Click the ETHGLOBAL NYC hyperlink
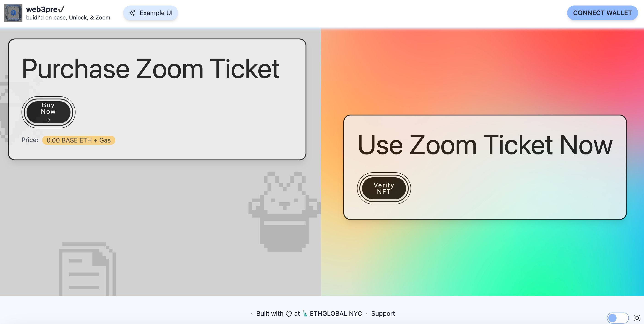 [x=336, y=313]
